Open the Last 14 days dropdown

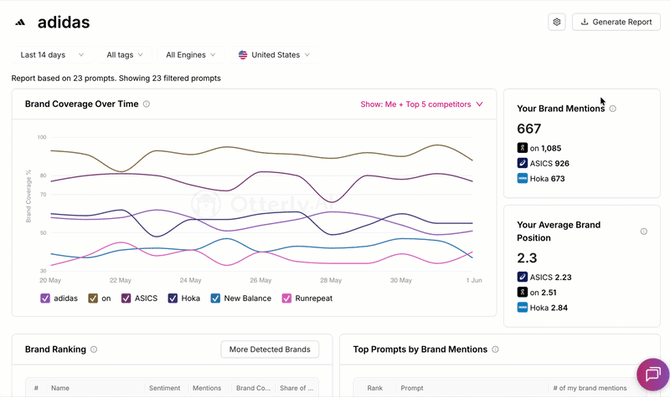[52, 55]
